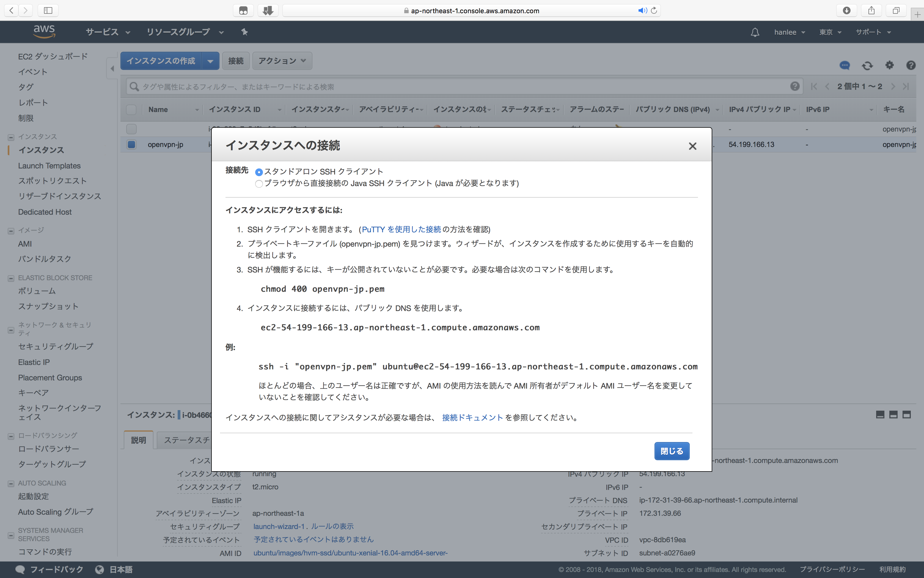This screenshot has height=578, width=924.
Task: Show all Safari tabs icon
Action: [x=896, y=10]
